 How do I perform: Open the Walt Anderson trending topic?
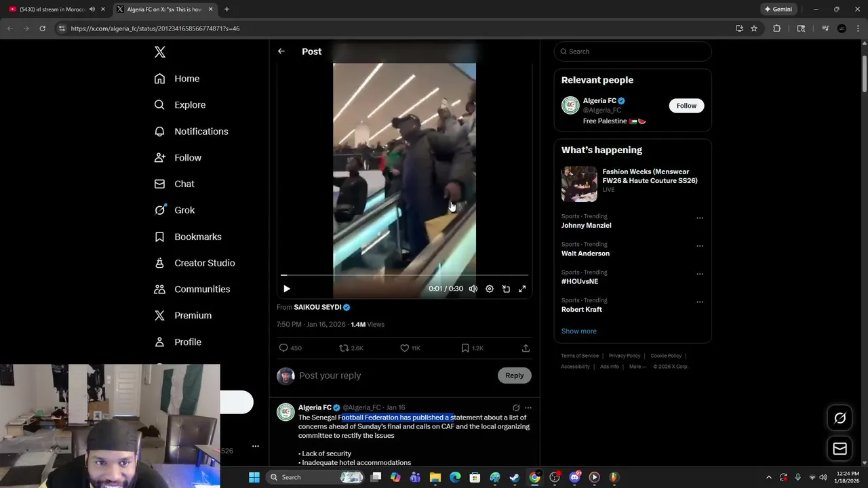tap(585, 253)
